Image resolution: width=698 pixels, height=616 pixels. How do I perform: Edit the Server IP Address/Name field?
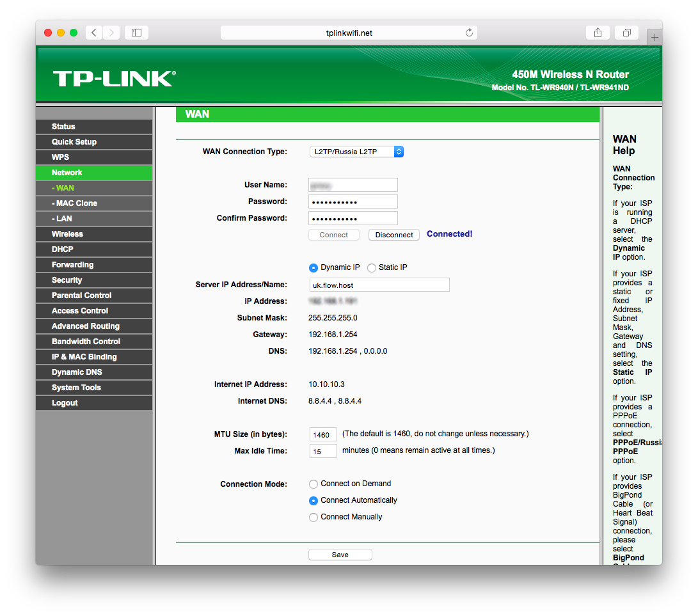[379, 285]
